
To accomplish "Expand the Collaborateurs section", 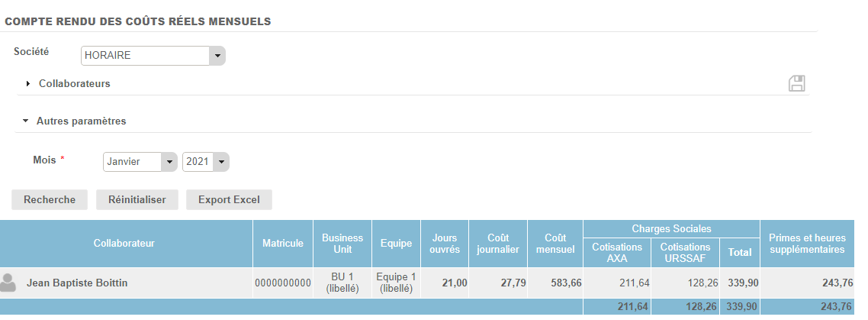I will click(74, 84).
